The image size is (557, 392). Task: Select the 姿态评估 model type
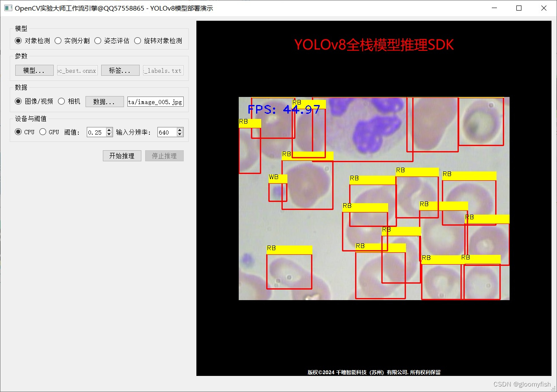coord(98,41)
